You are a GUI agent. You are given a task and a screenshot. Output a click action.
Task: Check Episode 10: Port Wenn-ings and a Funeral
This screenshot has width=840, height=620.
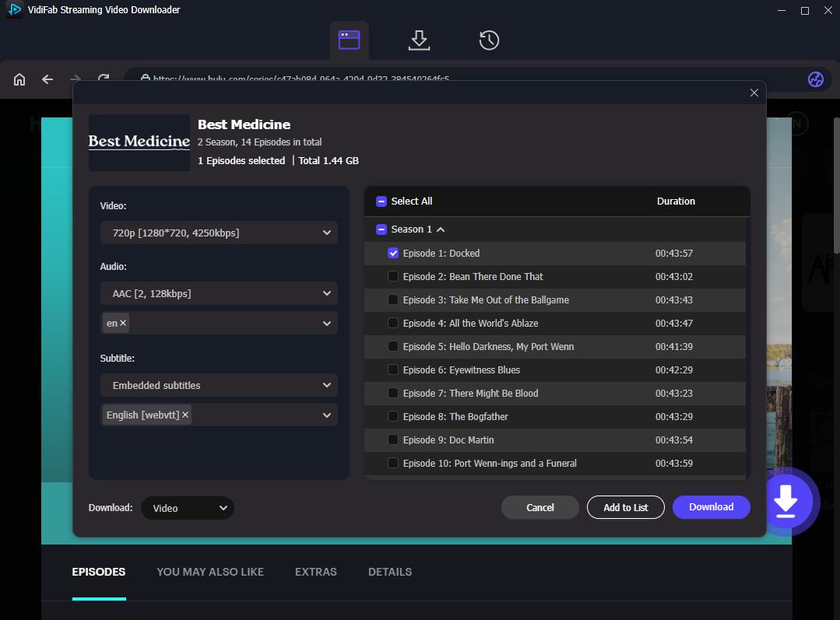pyautogui.click(x=392, y=463)
